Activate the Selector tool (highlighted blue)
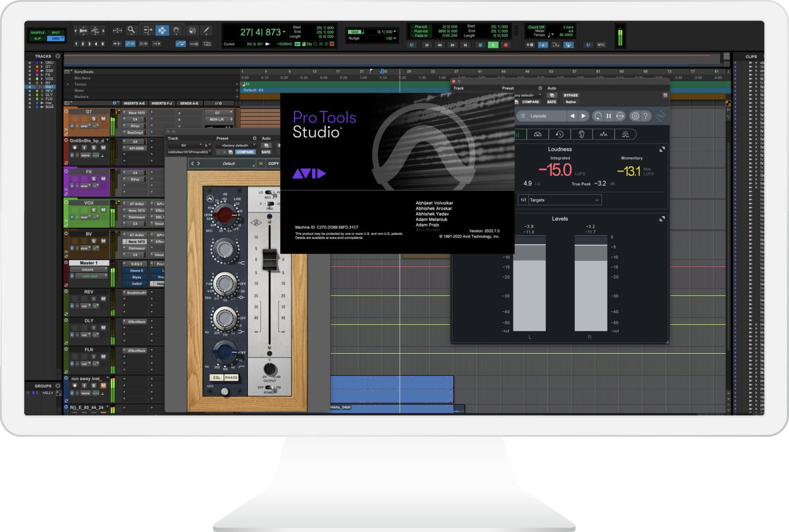 [x=162, y=30]
